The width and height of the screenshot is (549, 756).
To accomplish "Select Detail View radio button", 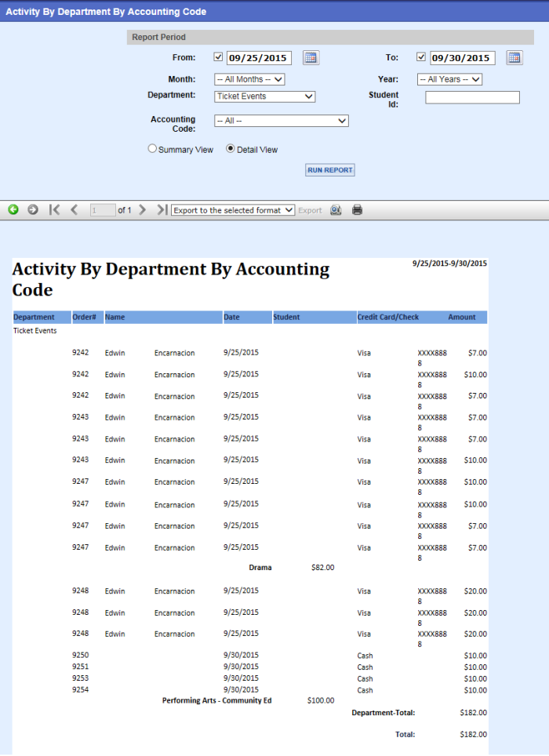I will 231,149.
